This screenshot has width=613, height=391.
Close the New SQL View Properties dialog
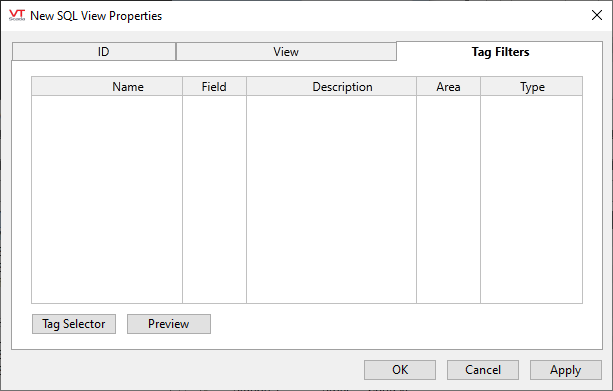[597, 15]
